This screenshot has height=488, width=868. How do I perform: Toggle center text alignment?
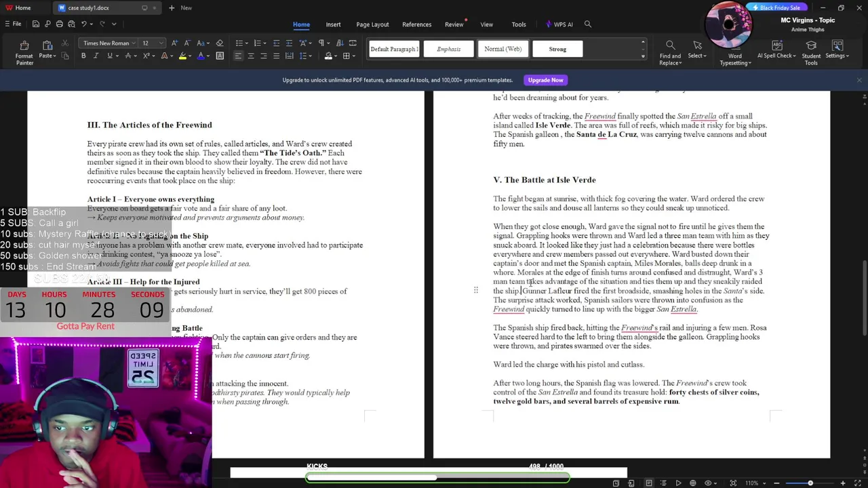(251, 56)
